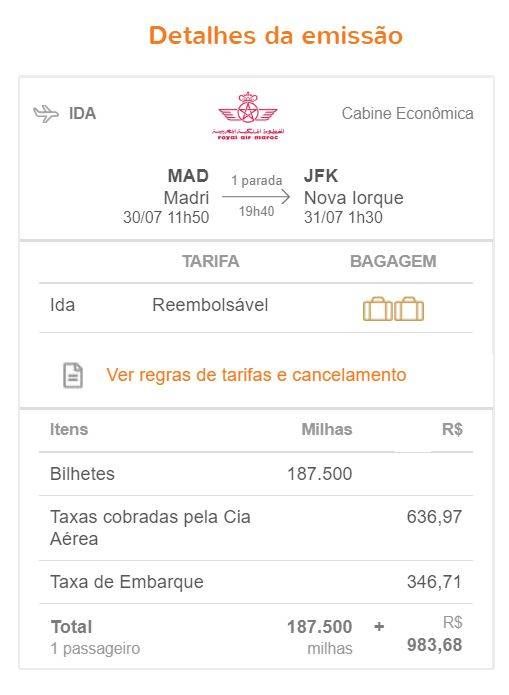This screenshot has height=695, width=509.
Task: Select the TARIFA column header
Action: pos(211,262)
